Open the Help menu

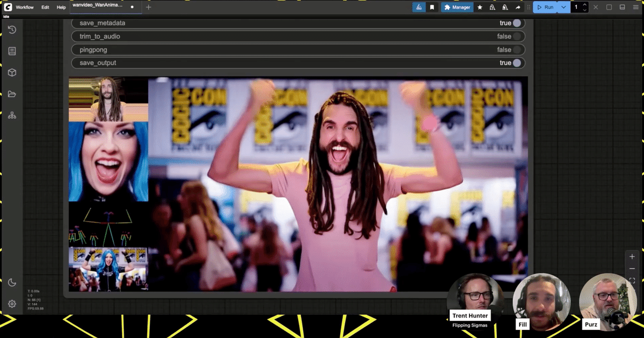coord(61,8)
